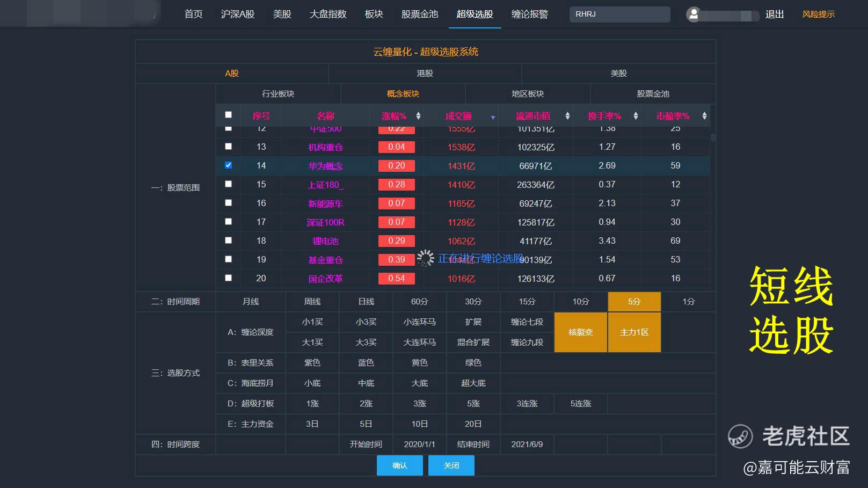Sort by 成交额 using its down arrow
The height and width of the screenshot is (488, 868).
coord(493,118)
